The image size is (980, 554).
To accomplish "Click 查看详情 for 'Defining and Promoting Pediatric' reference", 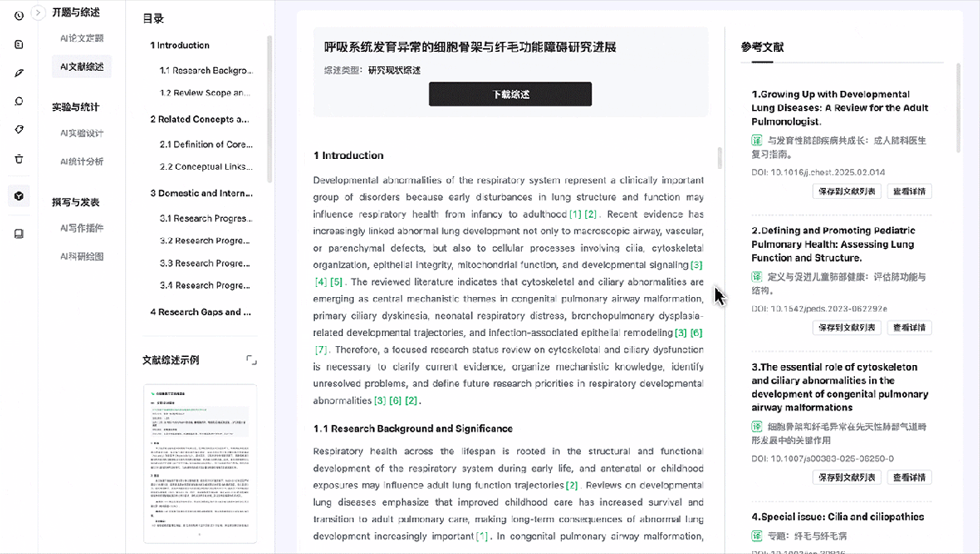I will tap(909, 328).
